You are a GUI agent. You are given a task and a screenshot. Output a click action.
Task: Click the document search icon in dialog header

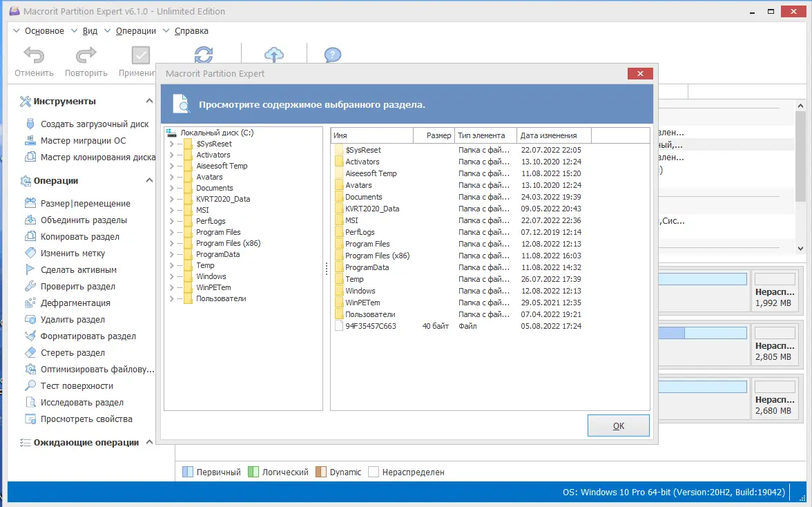181,104
